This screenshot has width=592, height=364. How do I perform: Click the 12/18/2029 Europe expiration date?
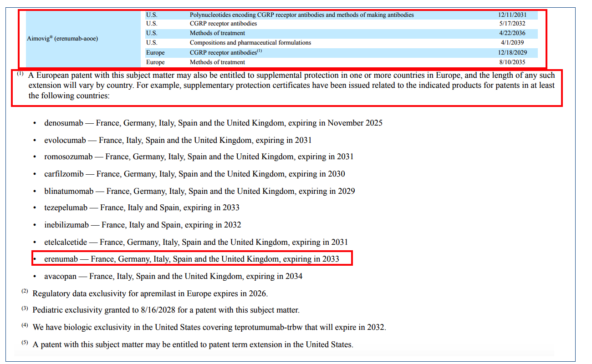[x=512, y=53]
